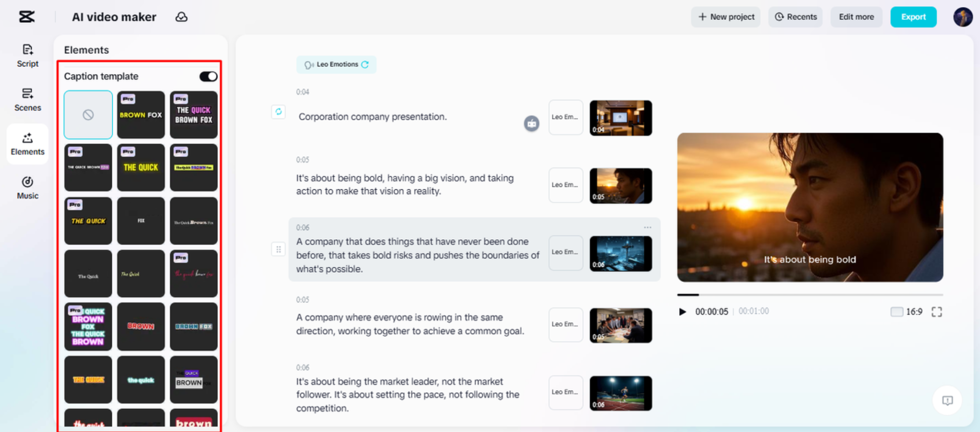
Task: Open the sunset man scene thumbnail
Action: pyautogui.click(x=621, y=185)
